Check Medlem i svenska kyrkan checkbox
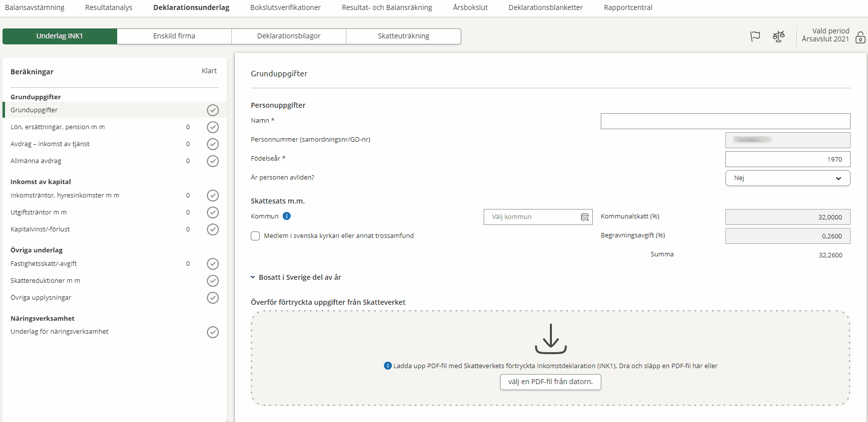868x422 pixels. point(255,236)
